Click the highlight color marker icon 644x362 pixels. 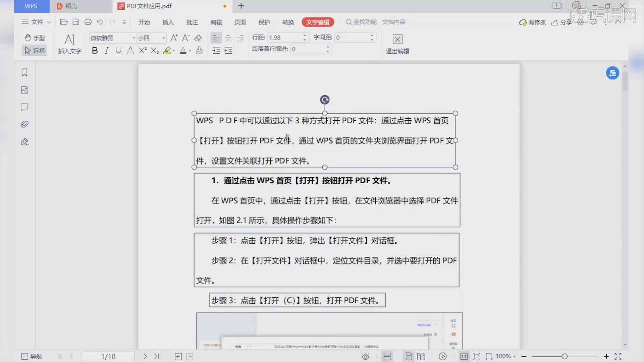[167, 50]
